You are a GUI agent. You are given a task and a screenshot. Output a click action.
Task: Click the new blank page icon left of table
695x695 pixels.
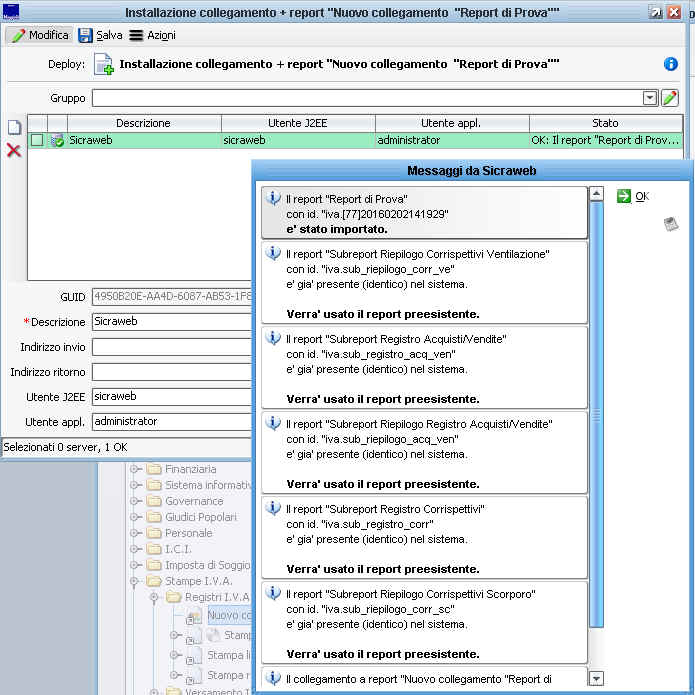pos(14,127)
